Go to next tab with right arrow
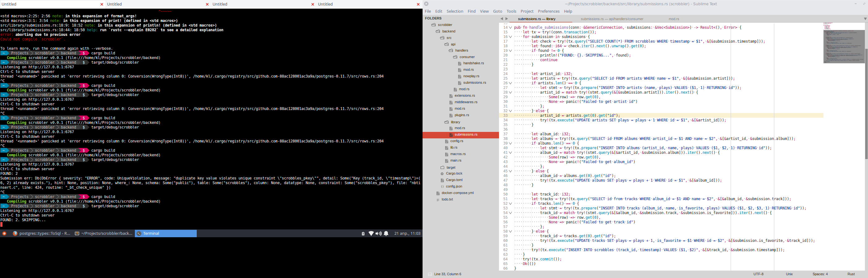The image size is (868, 278). (506, 19)
